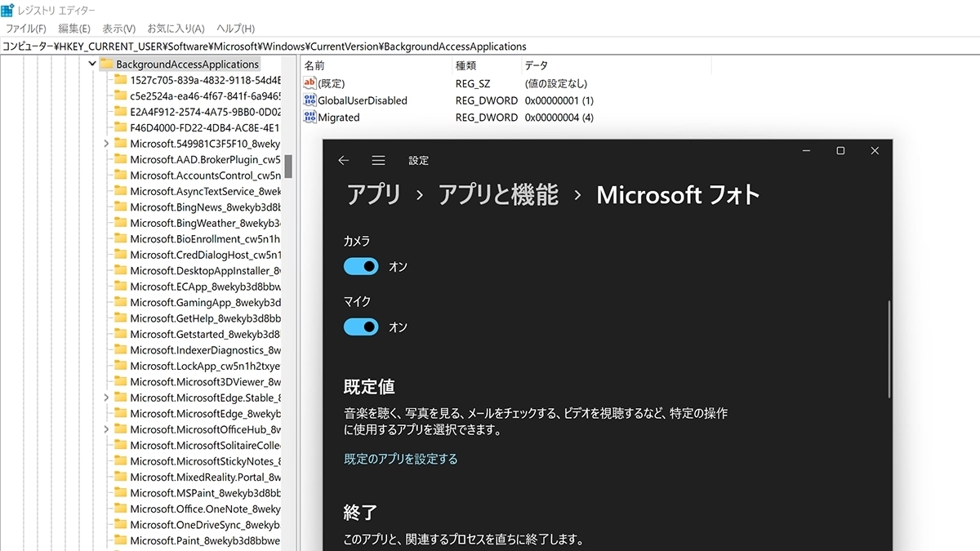Go back in the Settings window
The height and width of the screenshot is (551, 980).
[344, 161]
